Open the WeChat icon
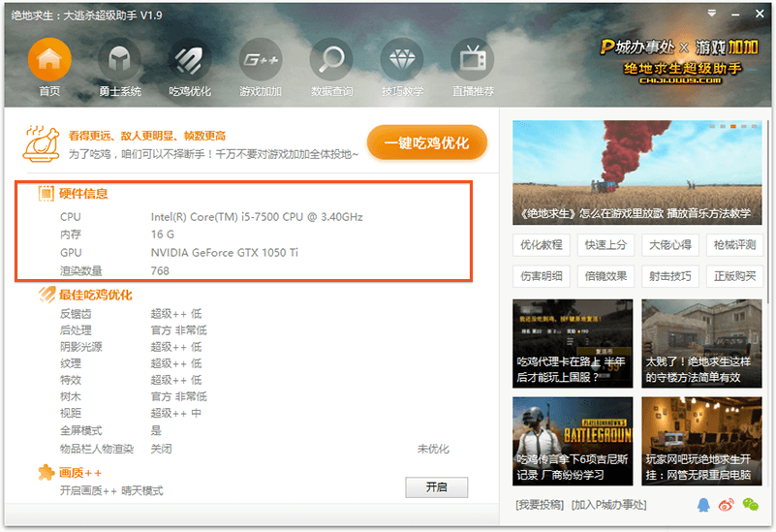This screenshot has height=532, width=776. [750, 505]
